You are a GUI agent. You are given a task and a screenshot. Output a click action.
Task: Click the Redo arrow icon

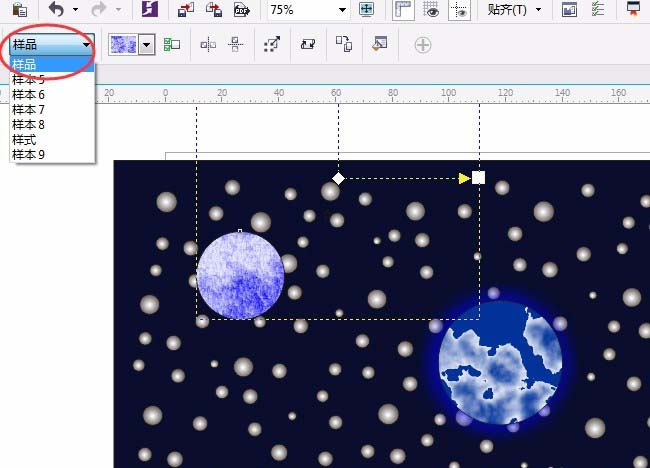[99, 9]
